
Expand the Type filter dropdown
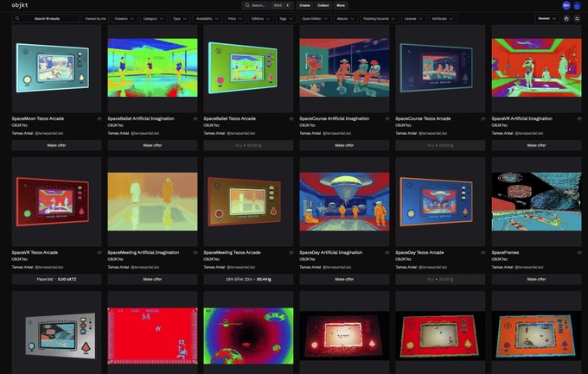[x=180, y=18]
